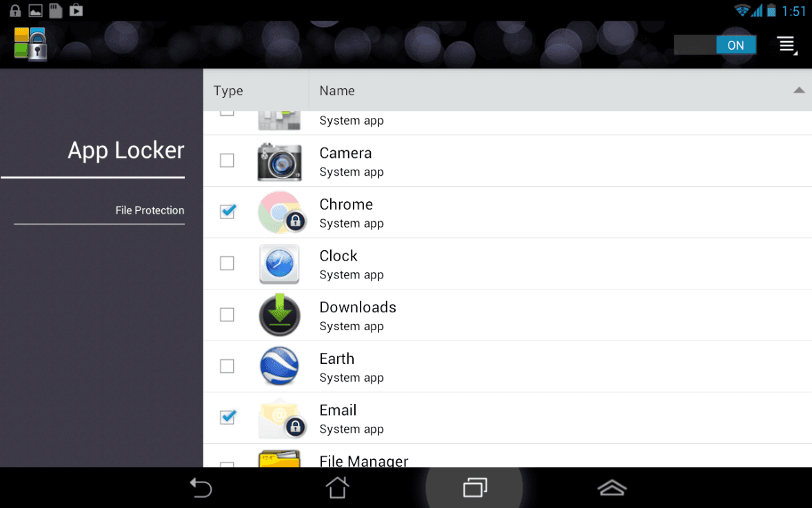Select the Camera row name

pyautogui.click(x=345, y=153)
